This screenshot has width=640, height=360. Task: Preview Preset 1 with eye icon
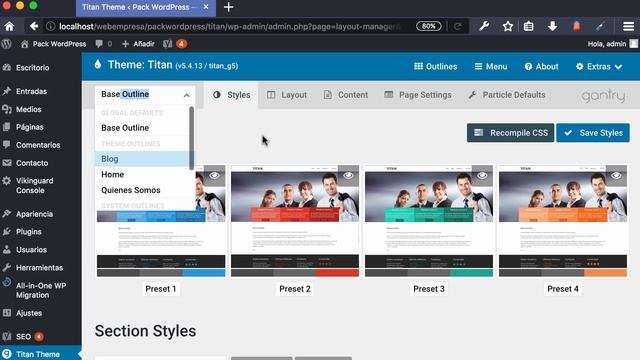pyautogui.click(x=214, y=176)
